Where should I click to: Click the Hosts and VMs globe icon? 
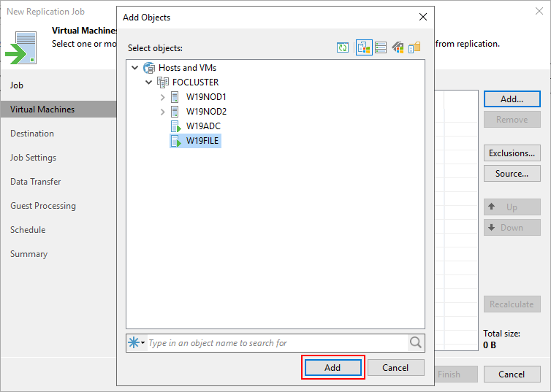[x=149, y=68]
